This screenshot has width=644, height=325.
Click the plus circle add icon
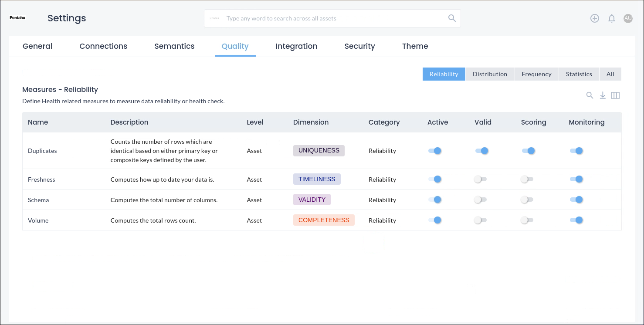(x=595, y=18)
